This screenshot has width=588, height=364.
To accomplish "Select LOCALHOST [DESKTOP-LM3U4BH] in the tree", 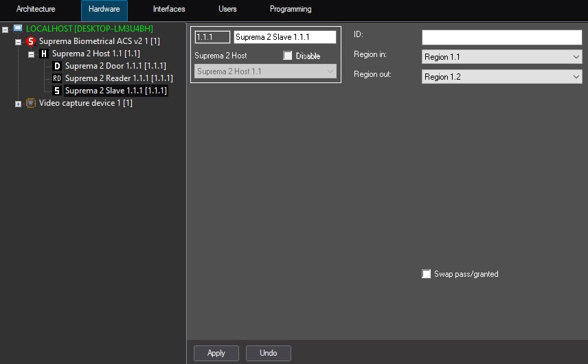I will coord(89,28).
